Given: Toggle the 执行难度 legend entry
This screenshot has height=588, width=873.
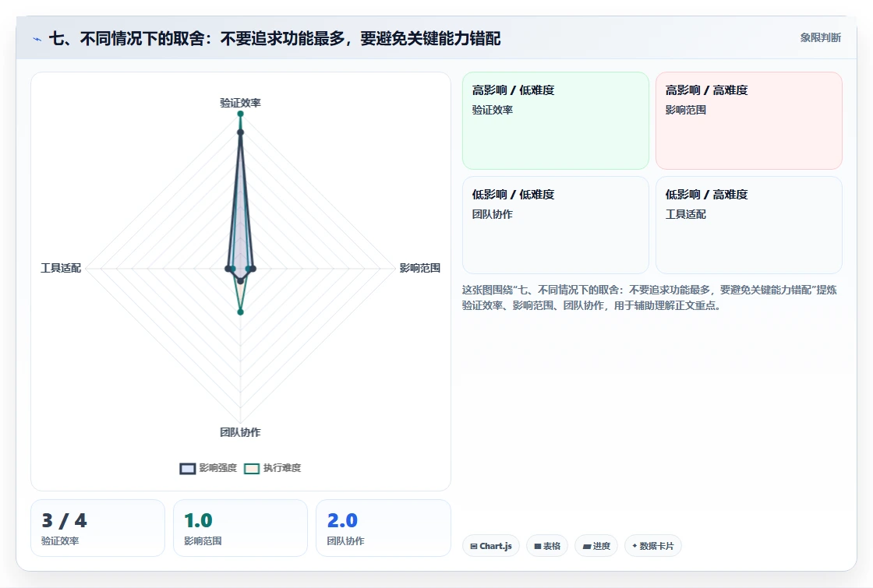Looking at the screenshot, I should click(x=273, y=468).
